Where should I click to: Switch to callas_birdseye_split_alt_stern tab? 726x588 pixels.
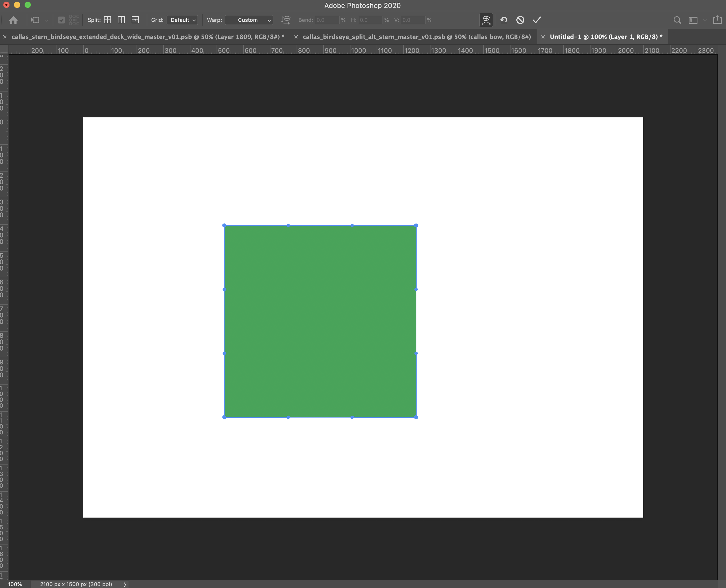coord(417,37)
